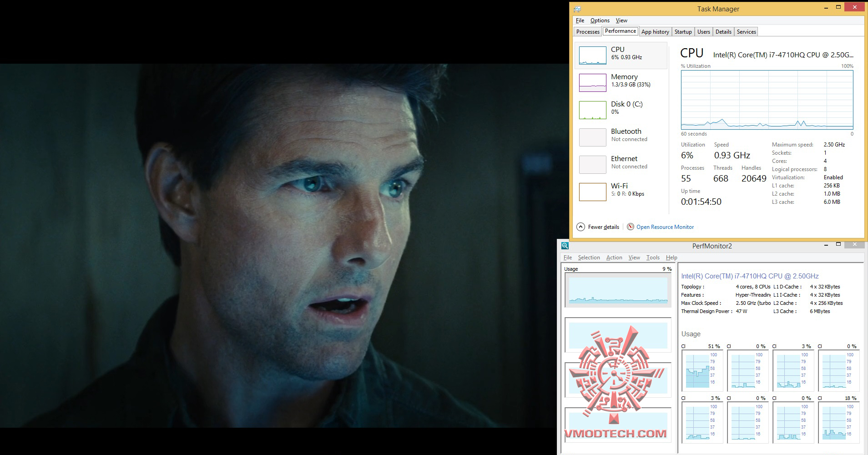
Task: Select the Wi-Fi performance item
Action: [x=621, y=192]
